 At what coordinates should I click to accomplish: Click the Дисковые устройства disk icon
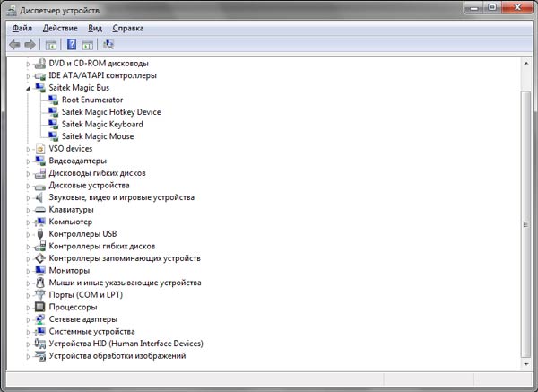(40, 187)
